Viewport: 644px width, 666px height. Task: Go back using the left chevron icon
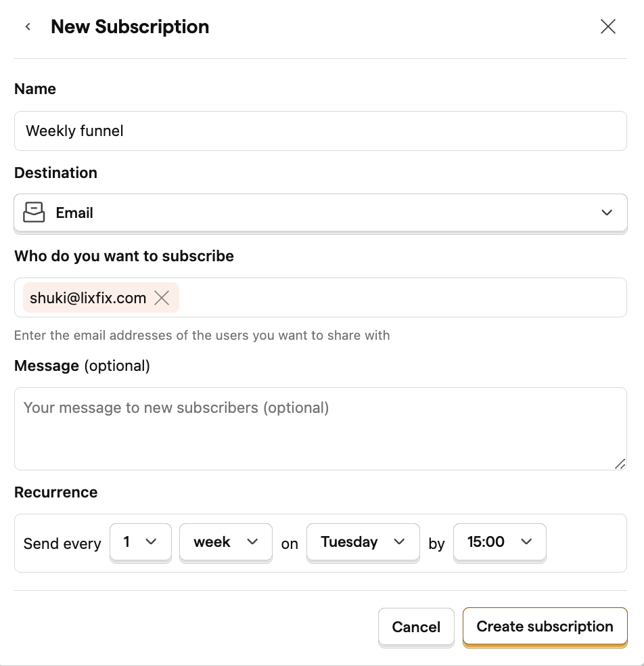[x=28, y=27]
